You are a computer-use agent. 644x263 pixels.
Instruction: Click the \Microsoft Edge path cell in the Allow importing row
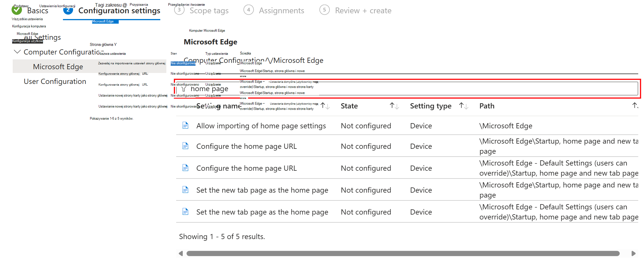(x=506, y=126)
